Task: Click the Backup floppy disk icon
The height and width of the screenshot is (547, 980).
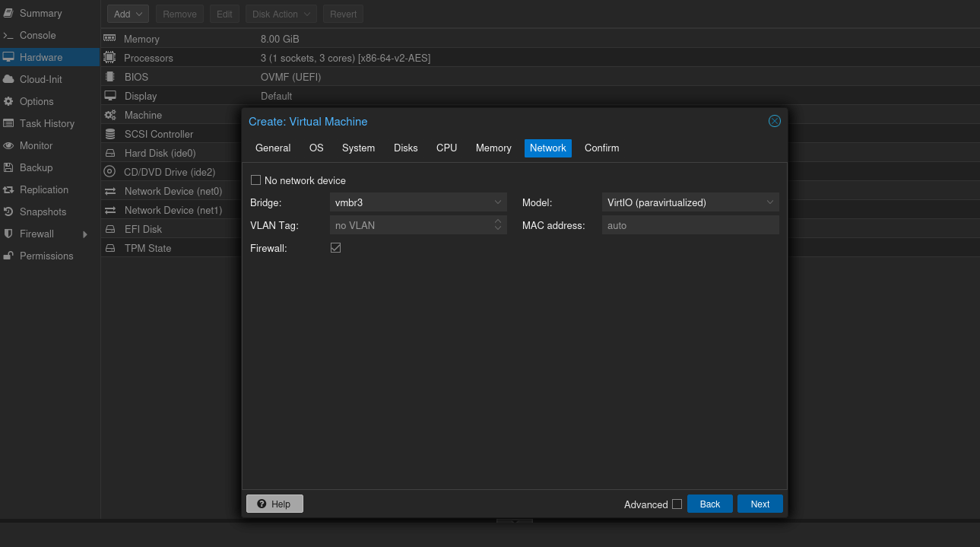Action: click(8, 167)
